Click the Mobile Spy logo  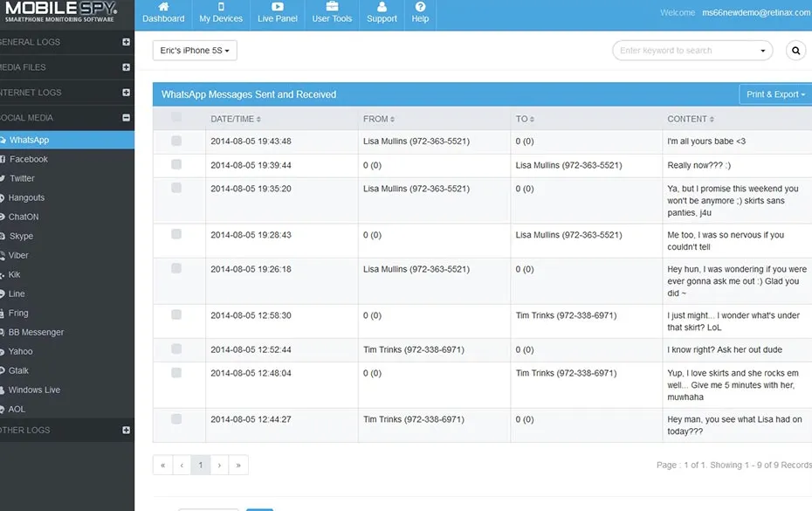(60, 12)
